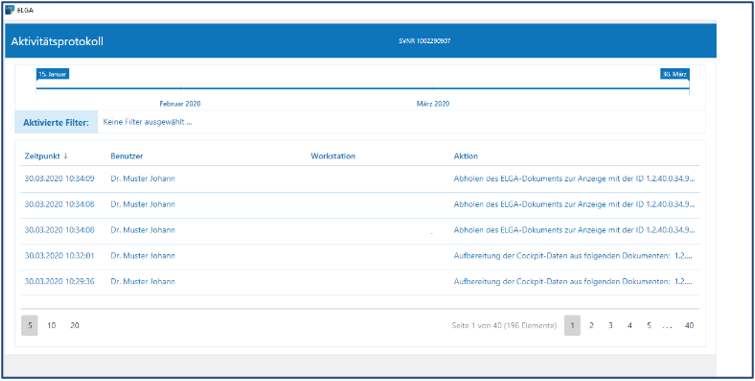Click Dr. Muster Johann in the 10:29:36 row

click(x=143, y=281)
